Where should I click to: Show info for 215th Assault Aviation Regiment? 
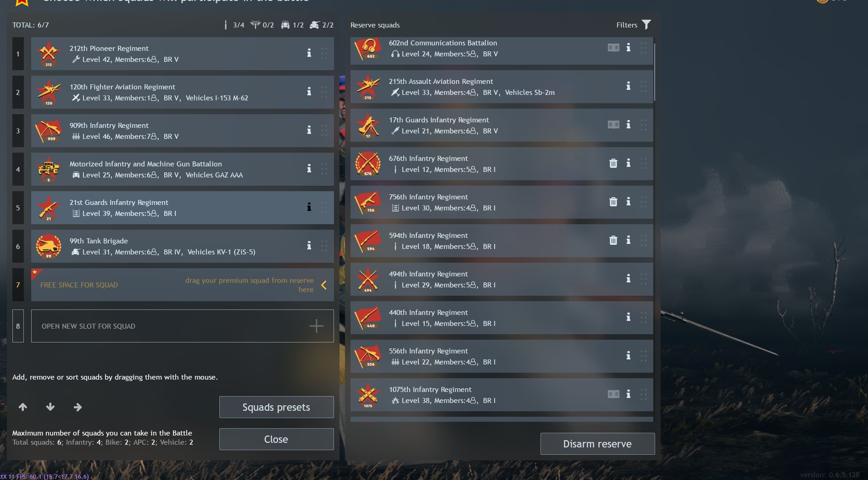[x=628, y=86]
